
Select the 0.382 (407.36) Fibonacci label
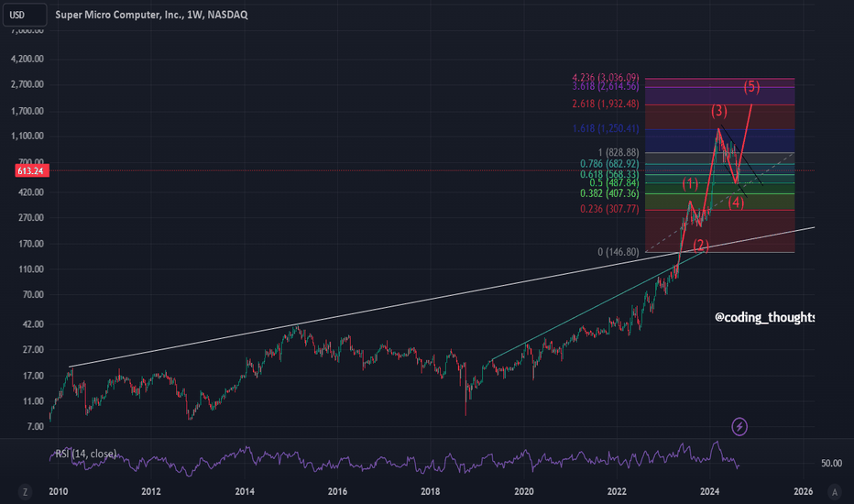click(x=609, y=193)
